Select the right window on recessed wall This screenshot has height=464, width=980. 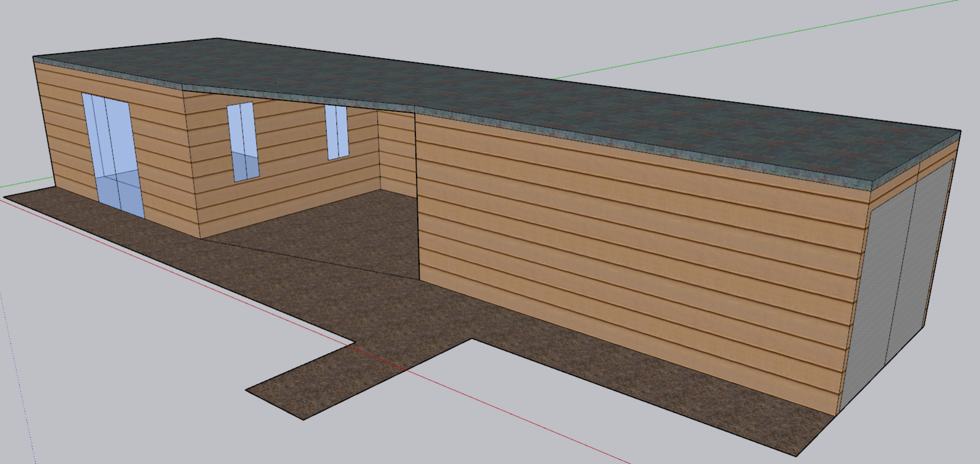tap(336, 132)
